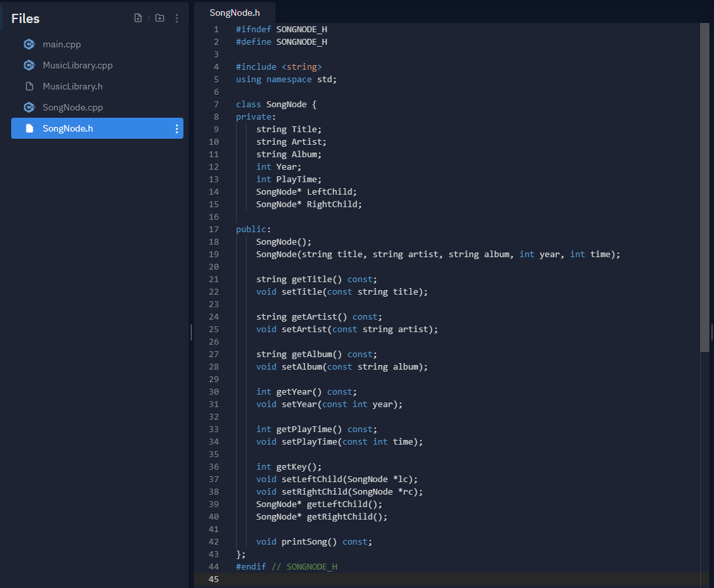
Task: Click 'string getAlbum() const;' line
Action: pos(316,355)
